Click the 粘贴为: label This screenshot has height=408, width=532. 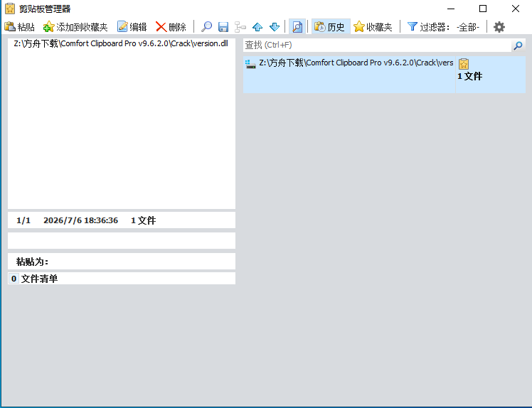tap(32, 262)
